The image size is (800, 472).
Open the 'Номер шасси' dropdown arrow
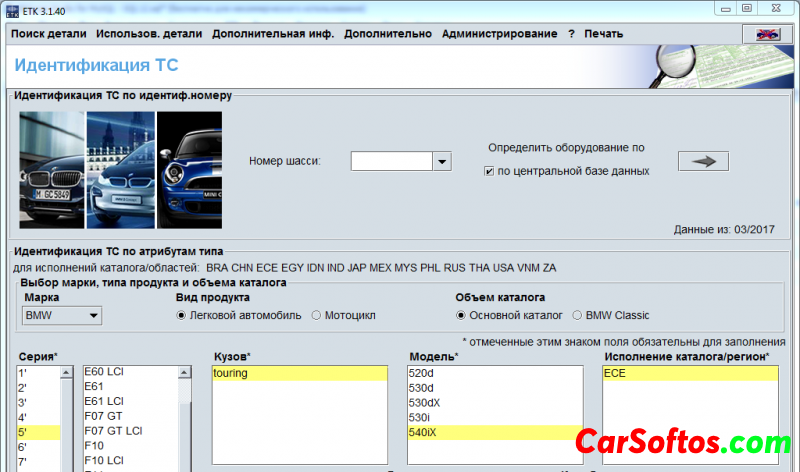pyautogui.click(x=441, y=161)
